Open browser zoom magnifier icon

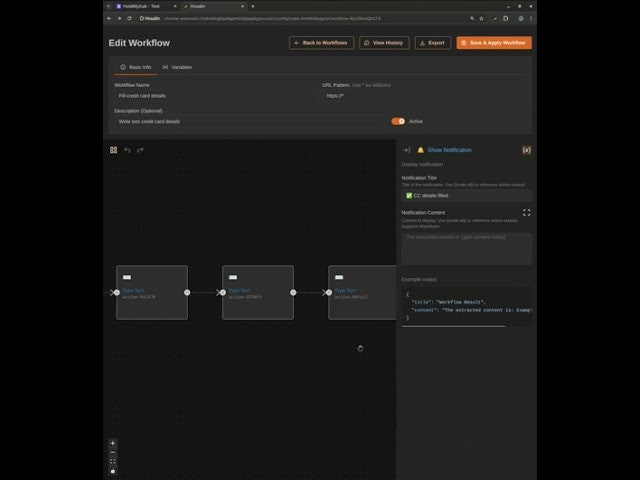(472, 18)
